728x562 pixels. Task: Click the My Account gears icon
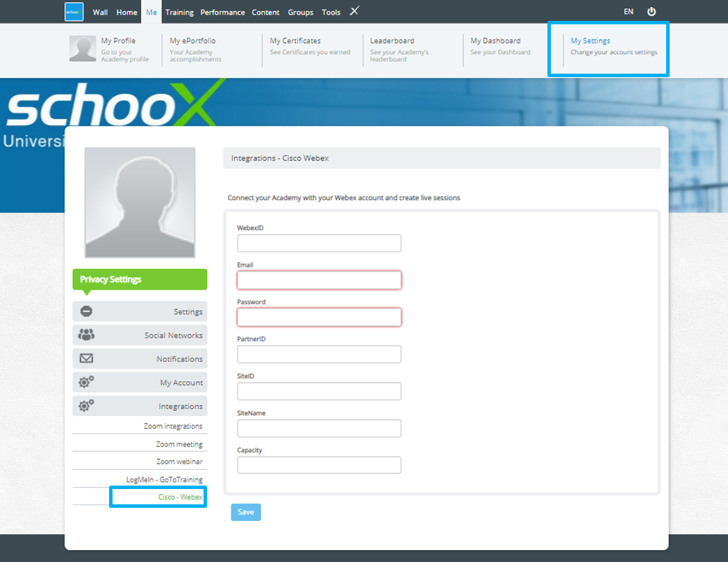click(x=86, y=382)
